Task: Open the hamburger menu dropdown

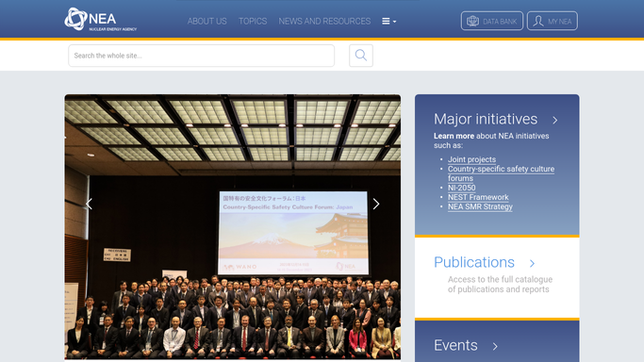Action: coord(389,22)
